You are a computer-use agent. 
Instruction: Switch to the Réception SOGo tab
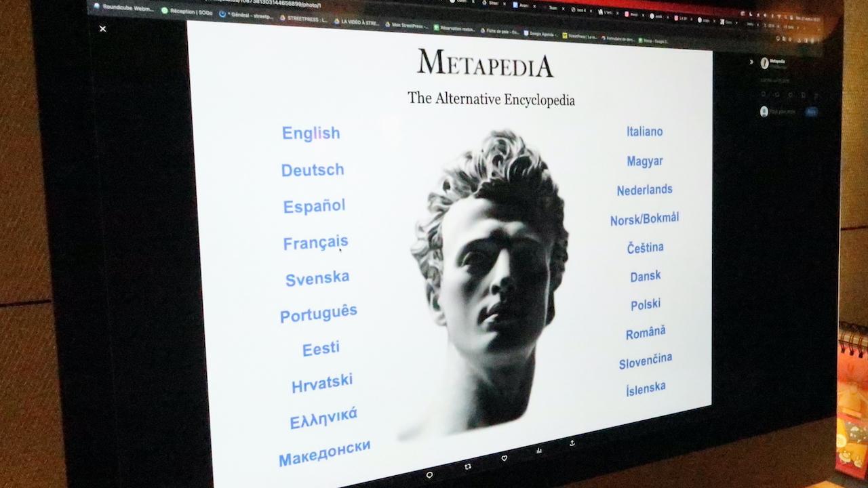188,10
